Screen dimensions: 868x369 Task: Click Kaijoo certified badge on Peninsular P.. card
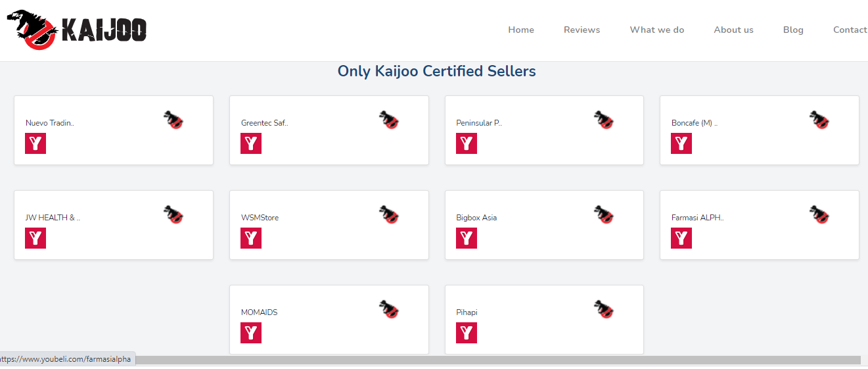604,120
